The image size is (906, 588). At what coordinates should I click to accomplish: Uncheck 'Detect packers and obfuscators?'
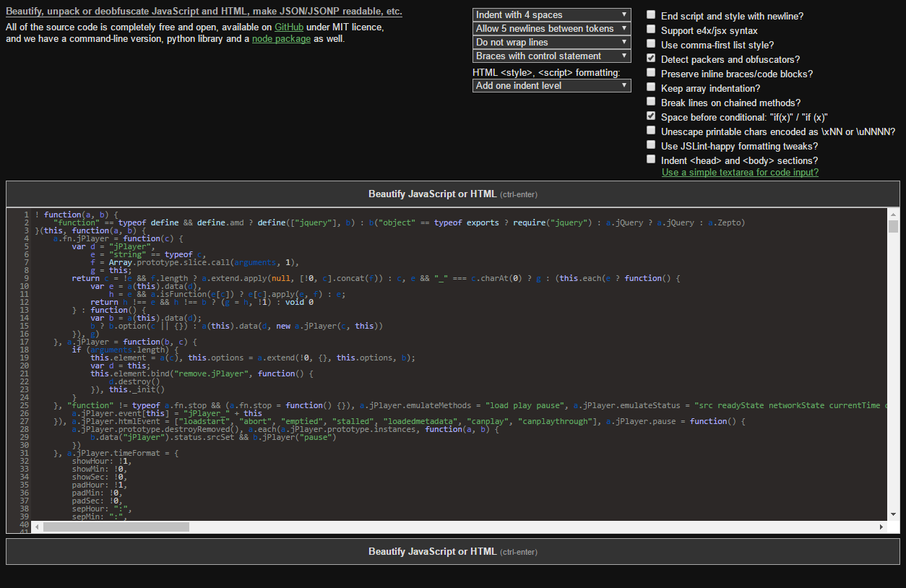point(652,59)
